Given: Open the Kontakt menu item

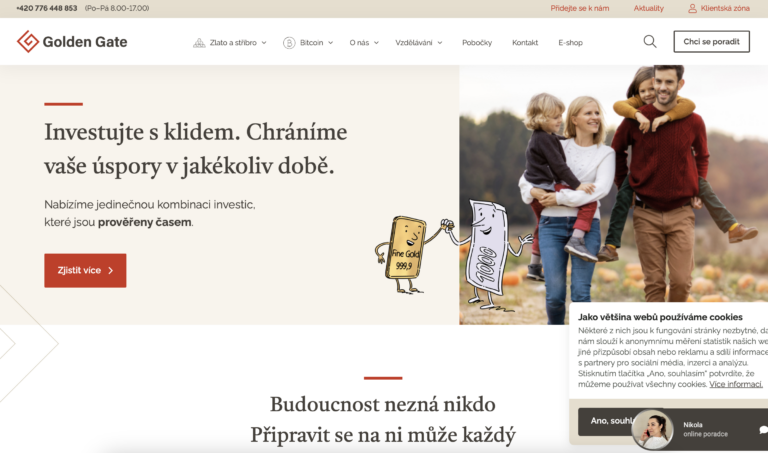Looking at the screenshot, I should pos(525,43).
